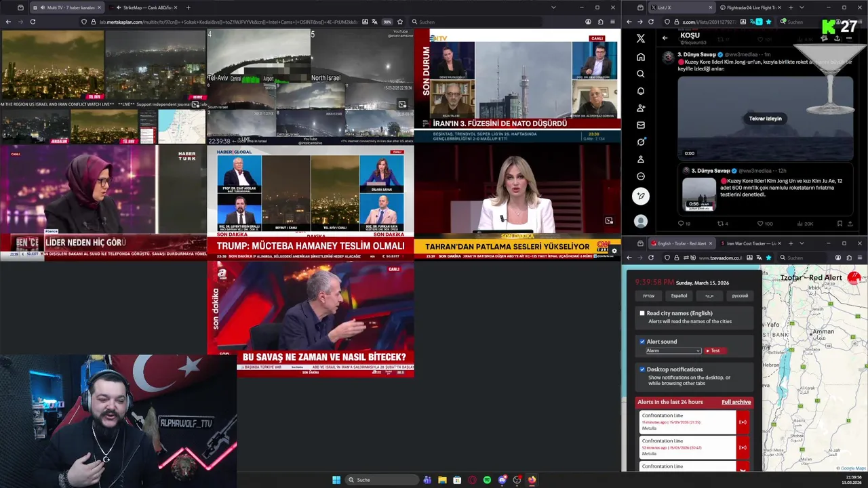Open new tab in Multi TV browser
This screenshot has width=868, height=488.
[188, 7]
